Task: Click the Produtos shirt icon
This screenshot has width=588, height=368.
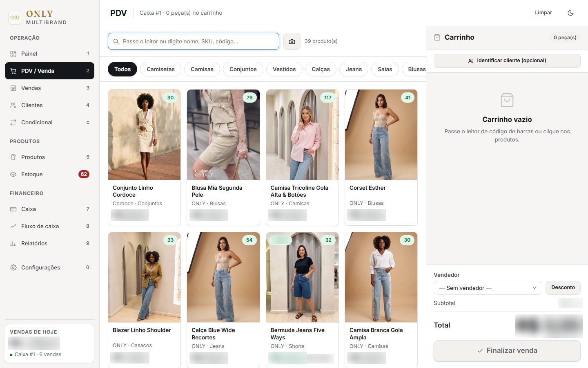Action: pyautogui.click(x=13, y=157)
